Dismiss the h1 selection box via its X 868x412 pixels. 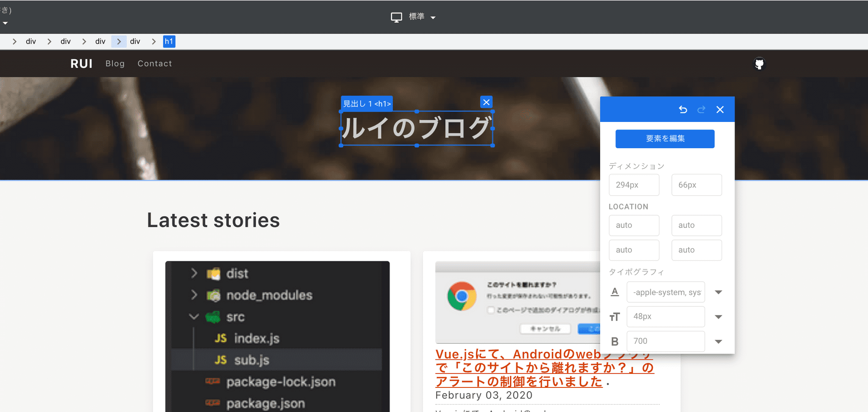487,102
